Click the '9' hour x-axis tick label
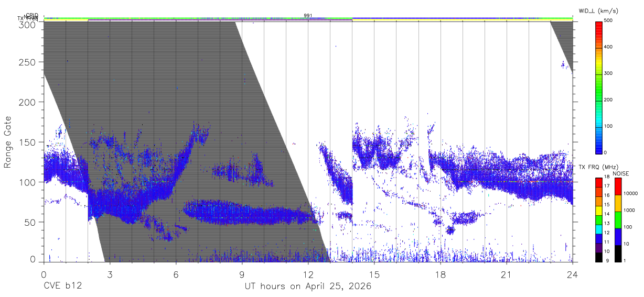This screenshot has width=644, height=297. click(242, 274)
